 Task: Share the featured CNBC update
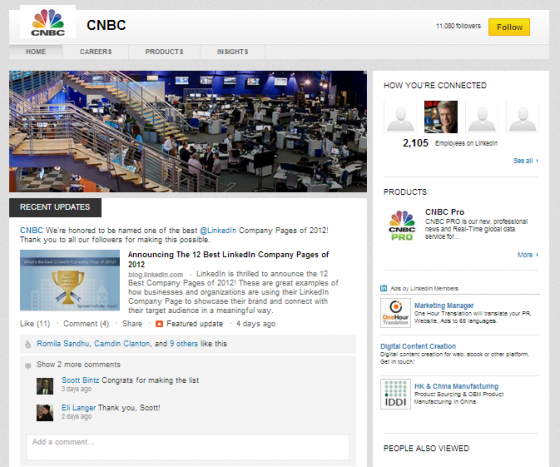[132, 324]
